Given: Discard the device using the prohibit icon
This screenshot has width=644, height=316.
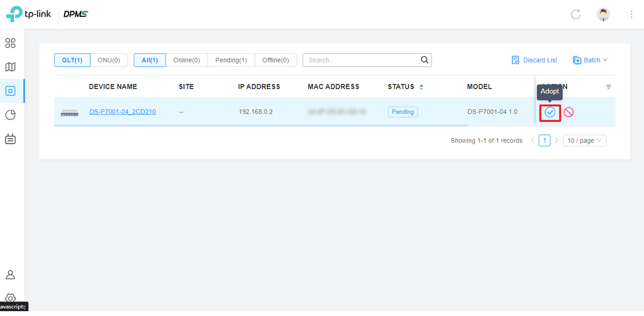Looking at the screenshot, I should (x=569, y=112).
